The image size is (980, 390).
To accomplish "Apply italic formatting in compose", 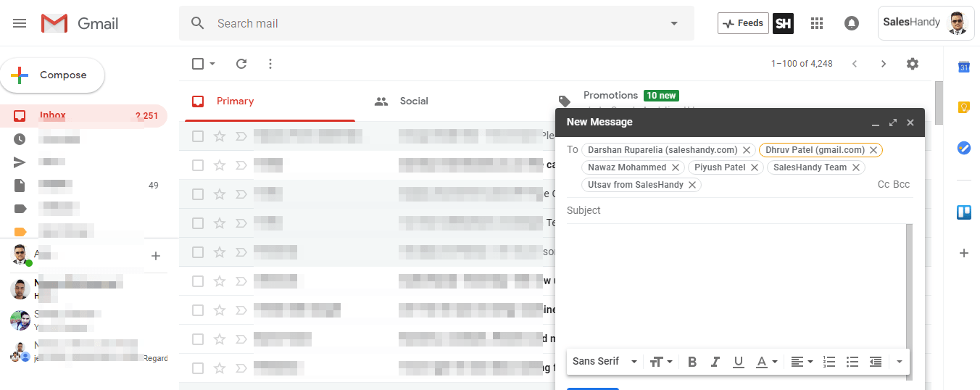I will point(715,362).
